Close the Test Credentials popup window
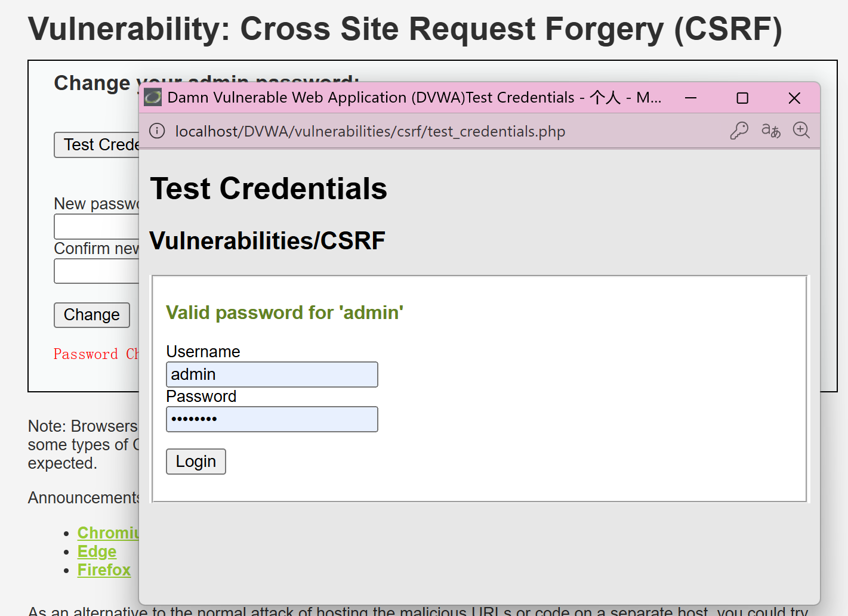The image size is (848, 616). click(794, 98)
